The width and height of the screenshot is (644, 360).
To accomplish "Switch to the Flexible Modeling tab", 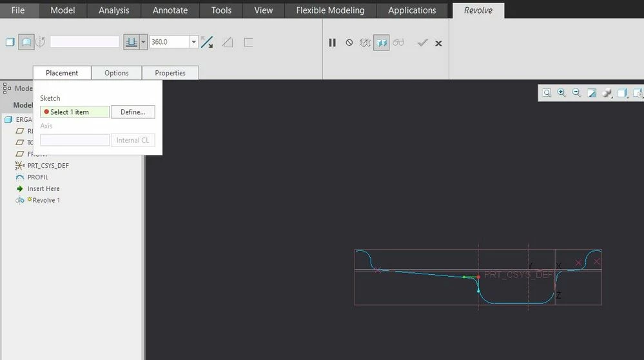I will [x=330, y=10].
